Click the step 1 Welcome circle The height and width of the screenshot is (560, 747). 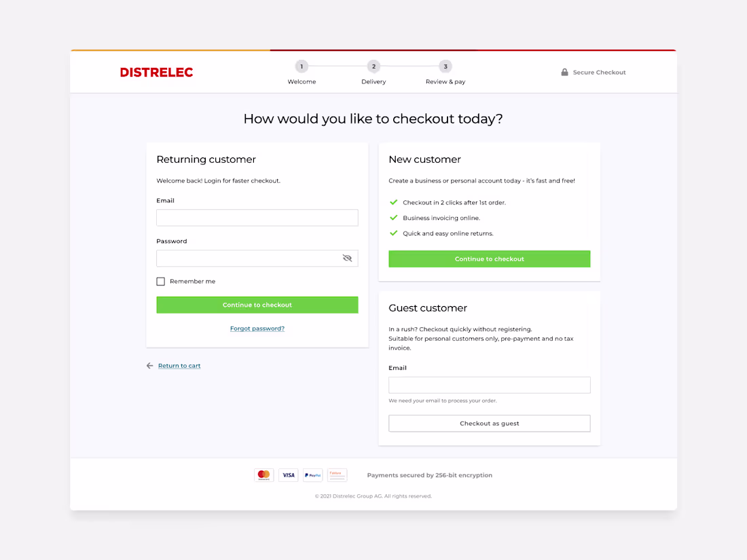302,67
